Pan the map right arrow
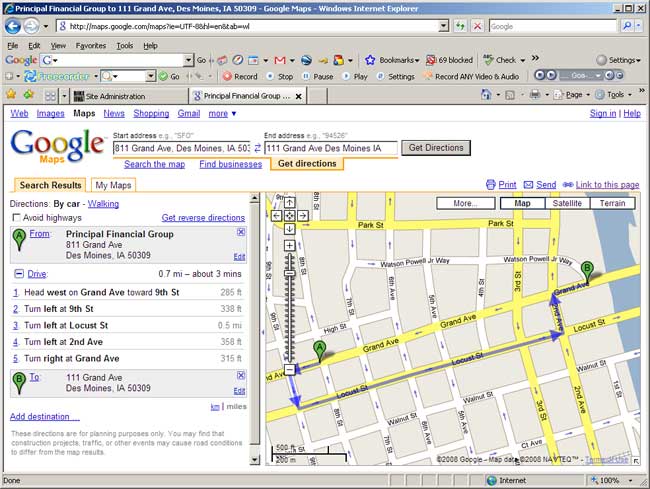Image resolution: width=650 pixels, height=489 pixels. [x=303, y=215]
